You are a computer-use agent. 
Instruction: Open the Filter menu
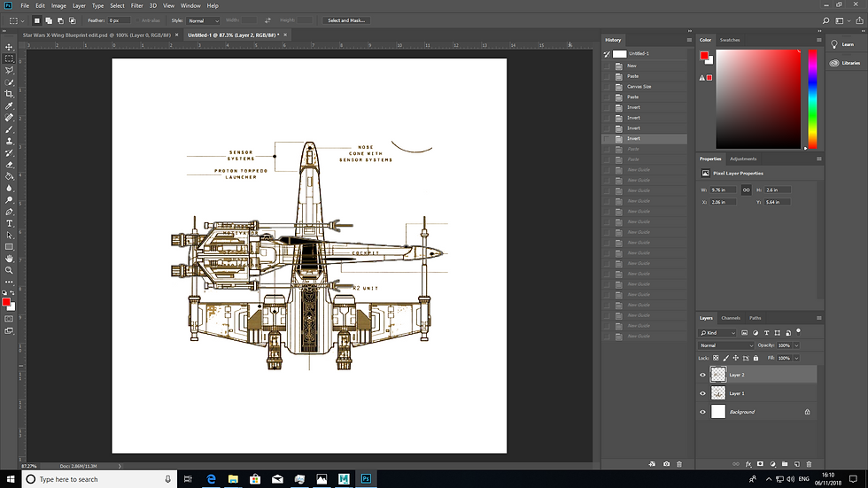coord(136,5)
